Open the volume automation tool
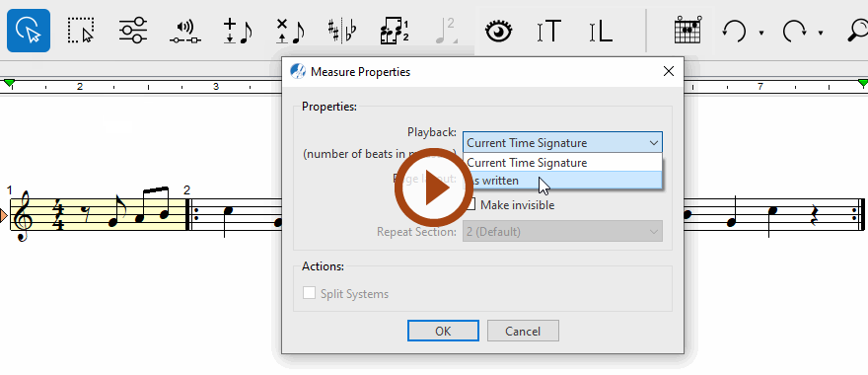Screen dimensions: 868x375 [184, 32]
